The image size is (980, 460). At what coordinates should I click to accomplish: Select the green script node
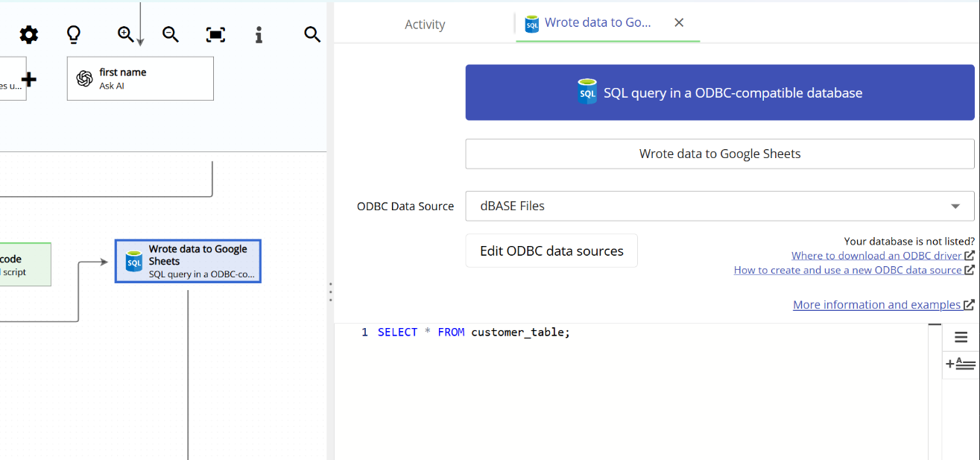(x=25, y=265)
